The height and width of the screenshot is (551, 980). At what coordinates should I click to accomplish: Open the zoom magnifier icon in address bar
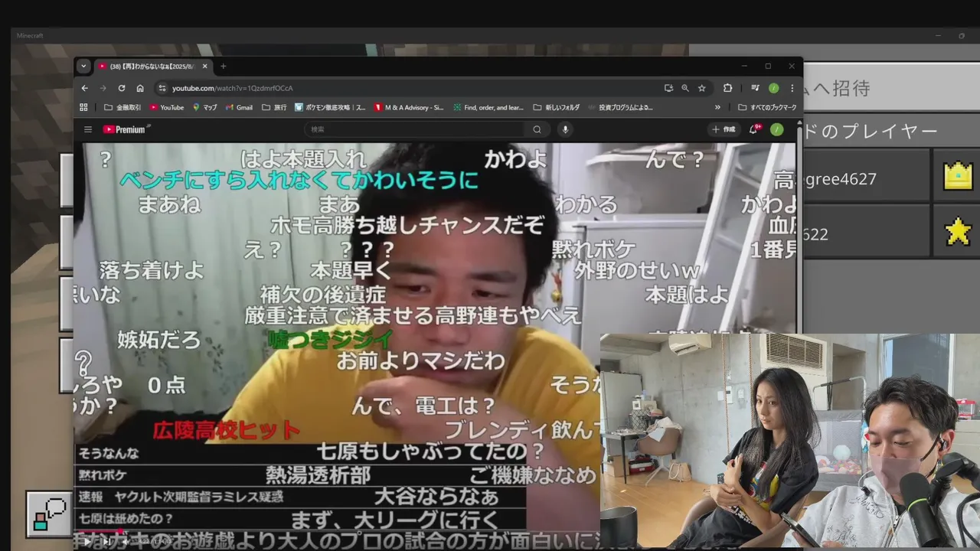click(x=685, y=88)
